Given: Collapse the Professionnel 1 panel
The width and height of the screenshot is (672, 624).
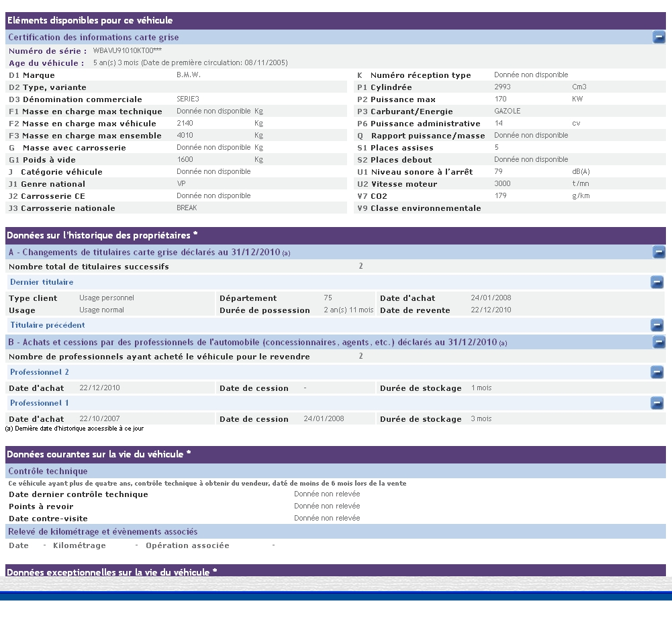Looking at the screenshot, I should (657, 403).
